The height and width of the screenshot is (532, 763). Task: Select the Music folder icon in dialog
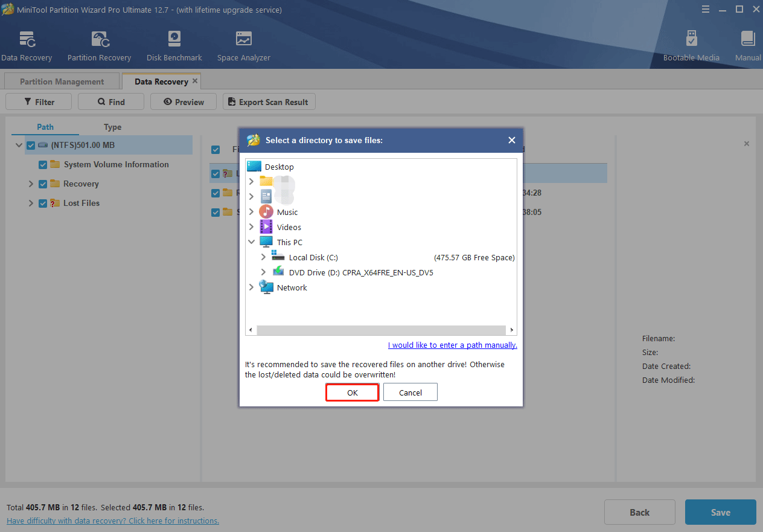[x=266, y=212]
